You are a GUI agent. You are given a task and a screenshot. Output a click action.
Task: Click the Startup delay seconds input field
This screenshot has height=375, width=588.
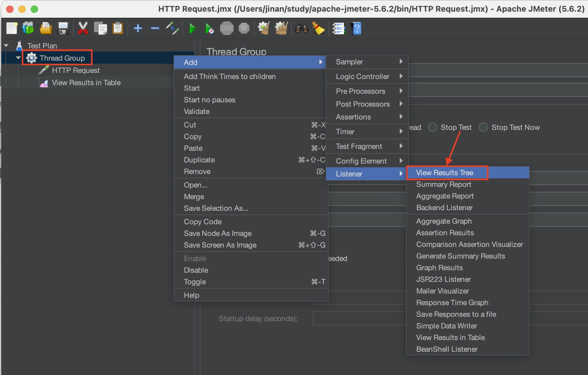coord(359,318)
